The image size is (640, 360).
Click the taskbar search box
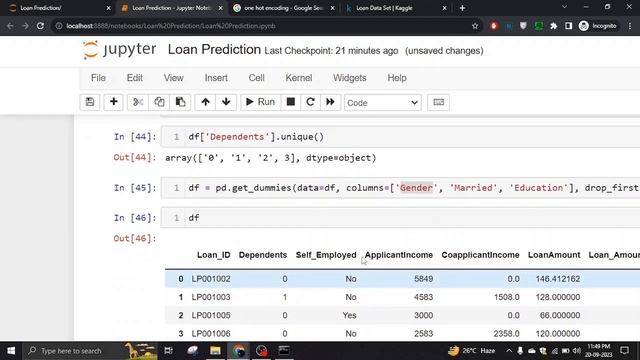pos(91,351)
